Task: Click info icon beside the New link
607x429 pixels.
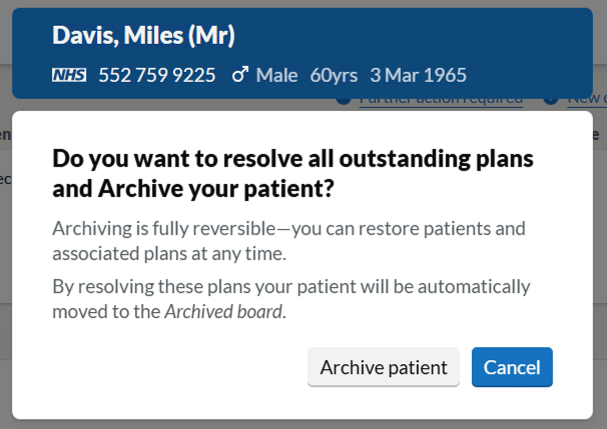Action: pos(551,102)
